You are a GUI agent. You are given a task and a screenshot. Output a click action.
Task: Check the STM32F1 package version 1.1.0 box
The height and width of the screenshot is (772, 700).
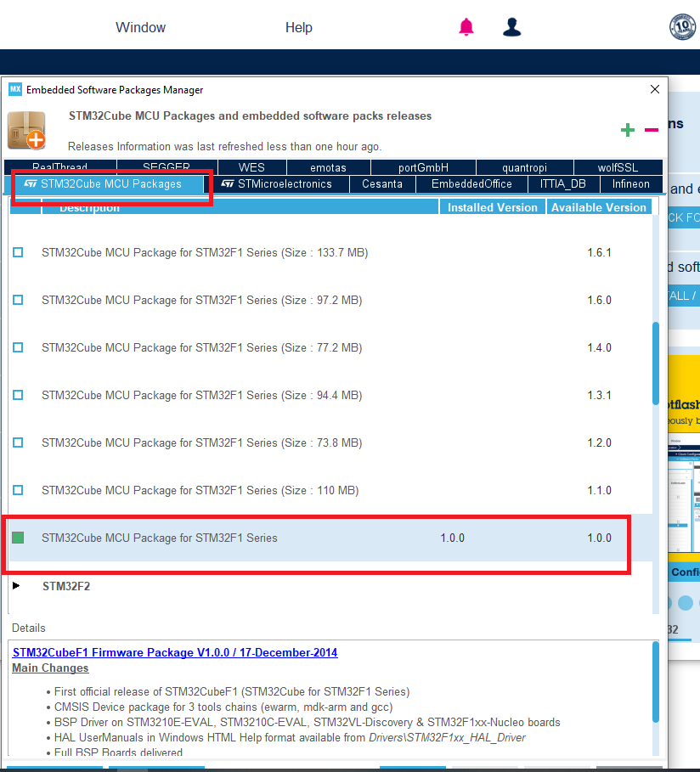point(18,490)
